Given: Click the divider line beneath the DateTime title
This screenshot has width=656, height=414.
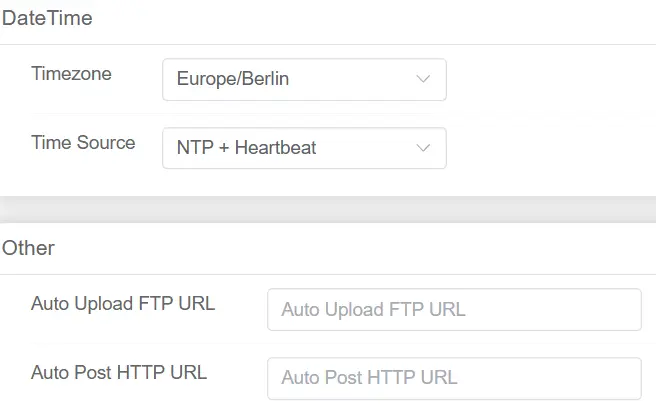Looking at the screenshot, I should [328, 44].
